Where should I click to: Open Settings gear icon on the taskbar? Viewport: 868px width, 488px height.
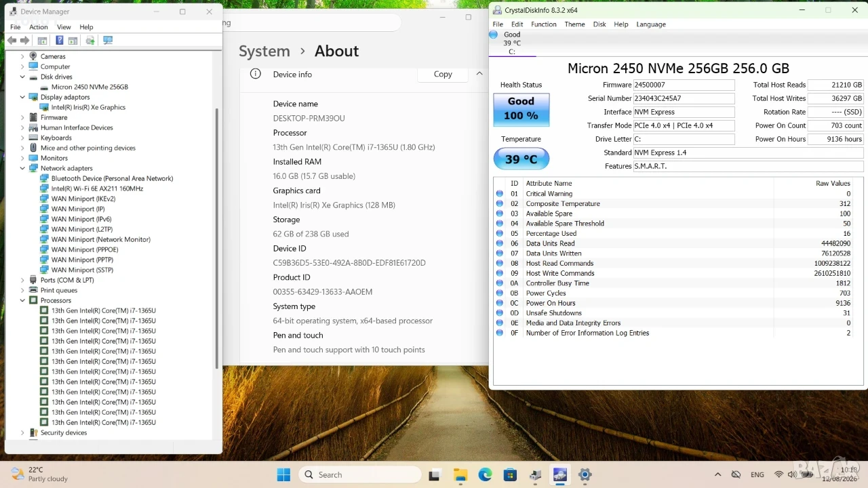point(585,474)
